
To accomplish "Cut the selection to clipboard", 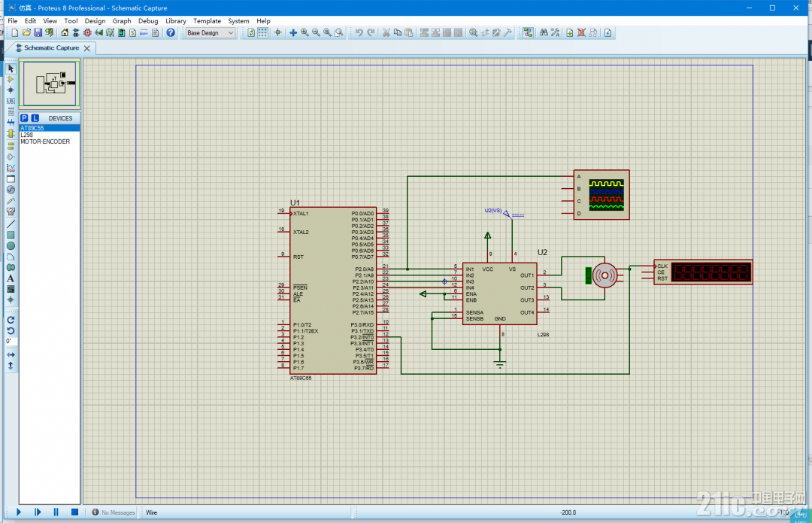I will (386, 32).
